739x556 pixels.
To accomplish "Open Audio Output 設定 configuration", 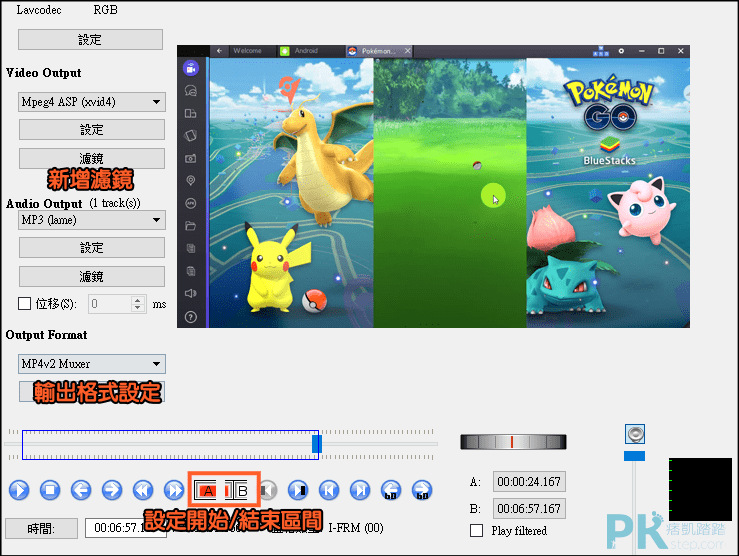I will (x=92, y=247).
